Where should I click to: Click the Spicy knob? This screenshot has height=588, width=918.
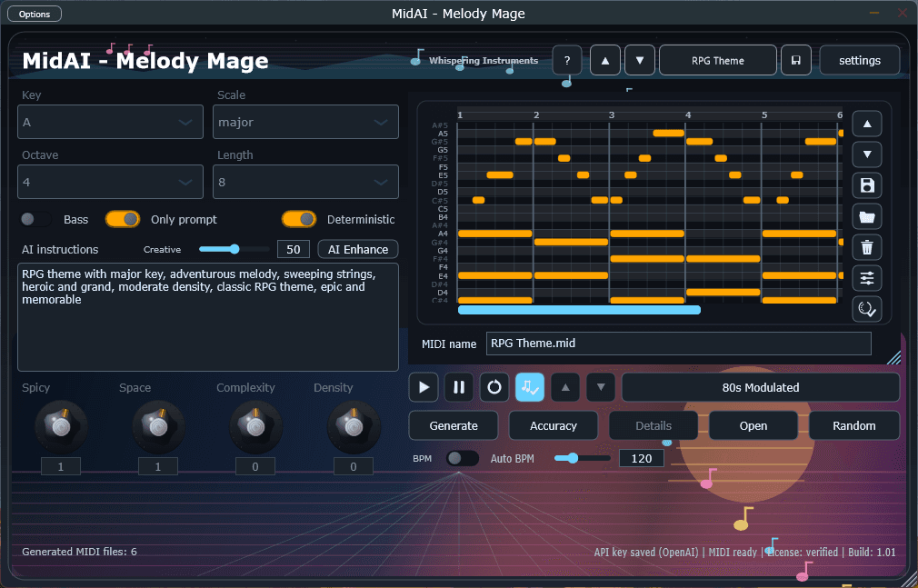(x=61, y=427)
